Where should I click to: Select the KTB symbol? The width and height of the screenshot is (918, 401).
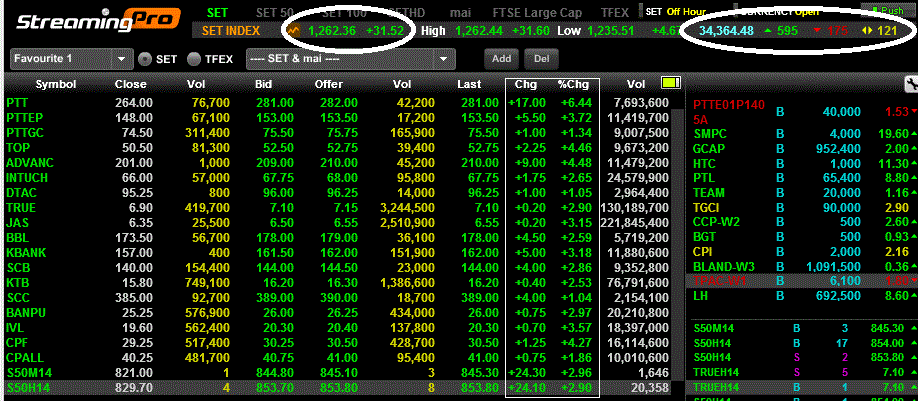17,283
